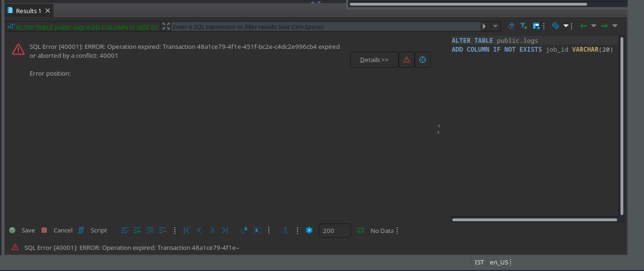Click the horizontal scrollbar of the SQL panel
The height and width of the screenshot is (271, 644).
[534, 219]
